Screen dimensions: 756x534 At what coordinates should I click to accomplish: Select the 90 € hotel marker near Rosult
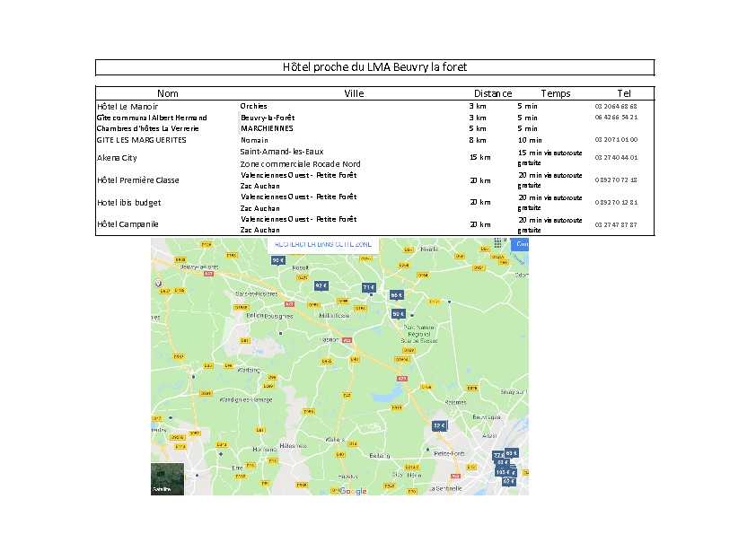278,261
